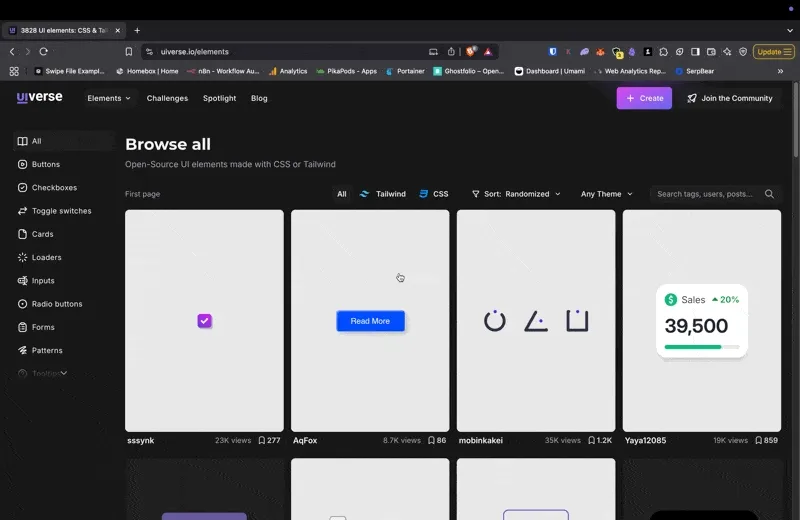Click the purple Create button
This screenshot has height=520, width=800.
pos(644,98)
